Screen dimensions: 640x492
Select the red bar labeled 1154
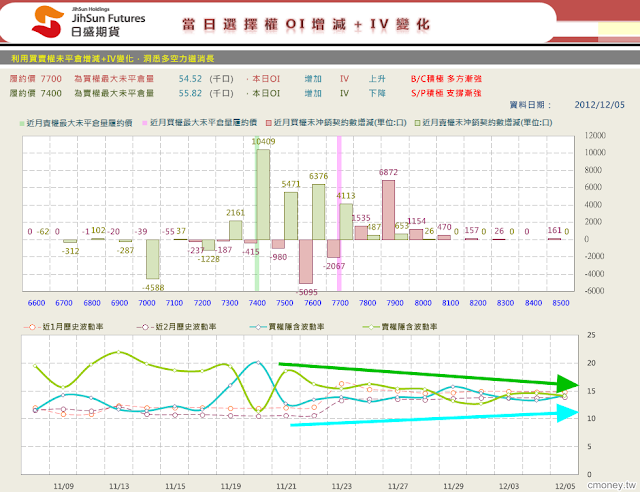[416, 234]
